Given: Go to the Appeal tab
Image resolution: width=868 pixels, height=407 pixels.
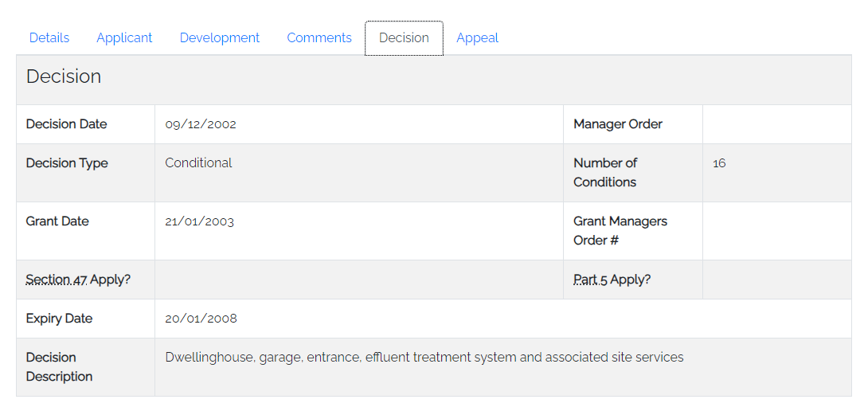Looking at the screenshot, I should click(477, 37).
